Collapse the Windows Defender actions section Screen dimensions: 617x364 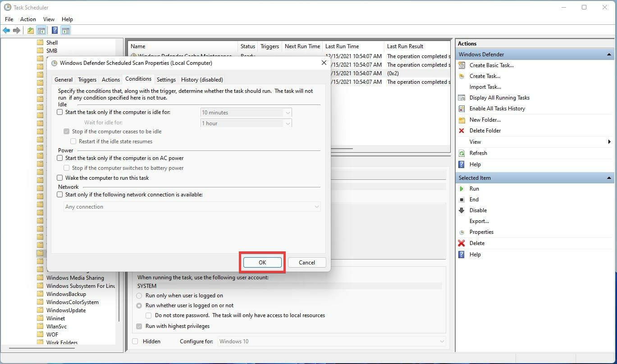(x=609, y=55)
